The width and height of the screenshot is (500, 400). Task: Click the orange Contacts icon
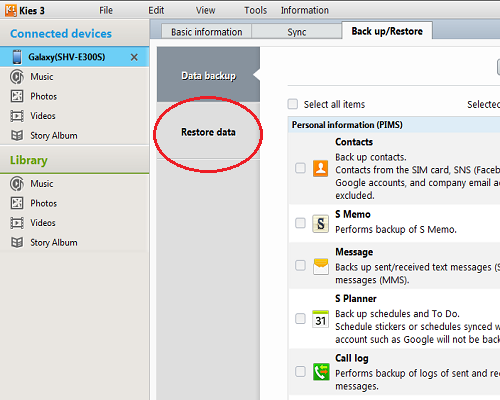[320, 168]
